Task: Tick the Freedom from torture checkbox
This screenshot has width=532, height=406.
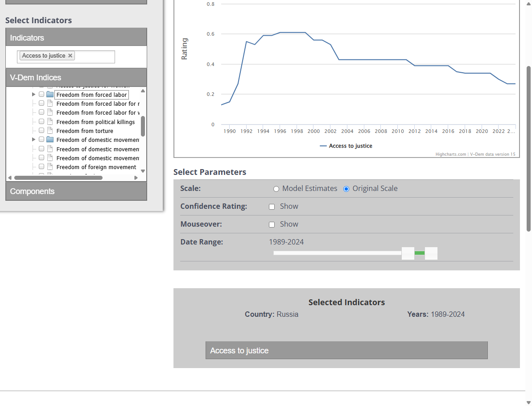Action: pyautogui.click(x=41, y=130)
